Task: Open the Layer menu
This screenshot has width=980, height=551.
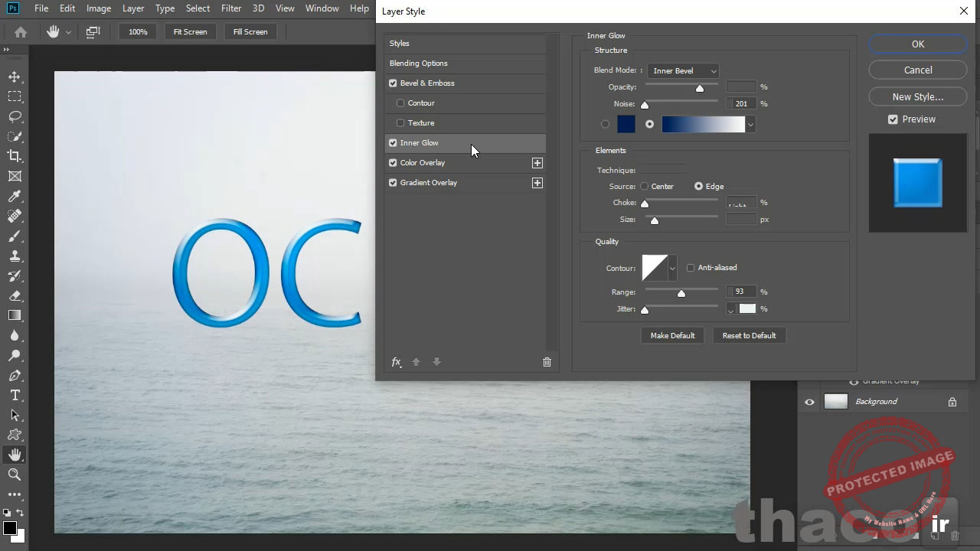Action: (x=133, y=8)
